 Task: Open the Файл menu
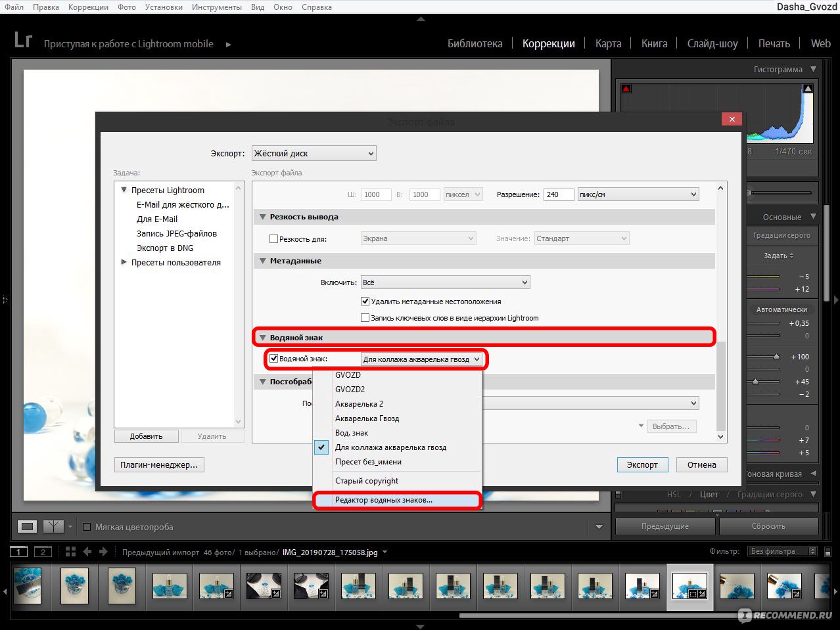click(14, 7)
